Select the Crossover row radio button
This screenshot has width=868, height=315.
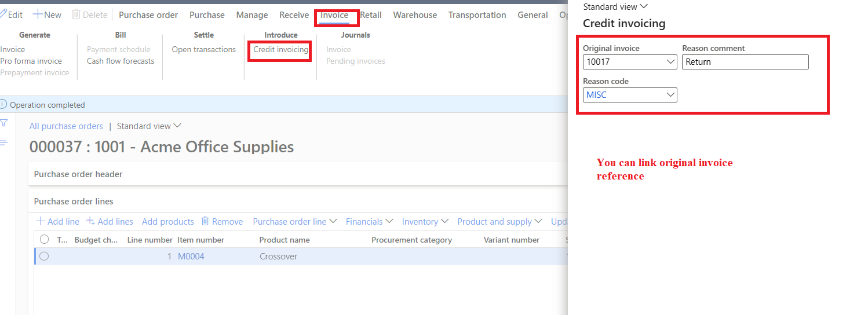[x=44, y=257]
